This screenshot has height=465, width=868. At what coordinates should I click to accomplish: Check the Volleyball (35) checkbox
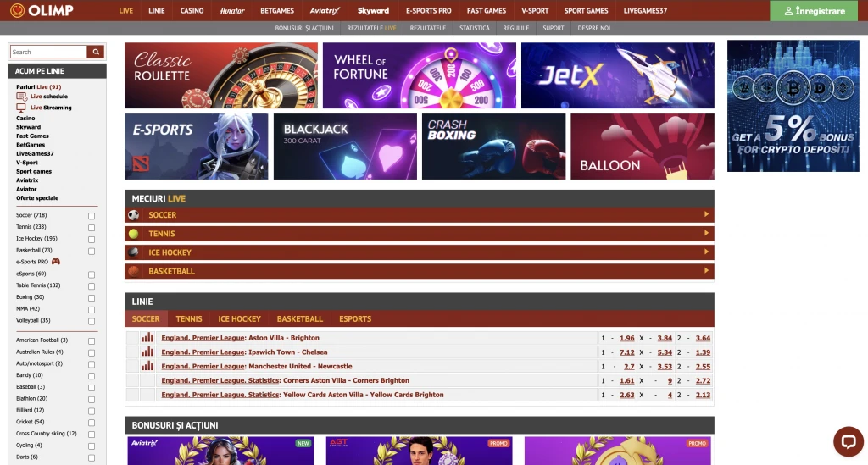click(x=92, y=321)
